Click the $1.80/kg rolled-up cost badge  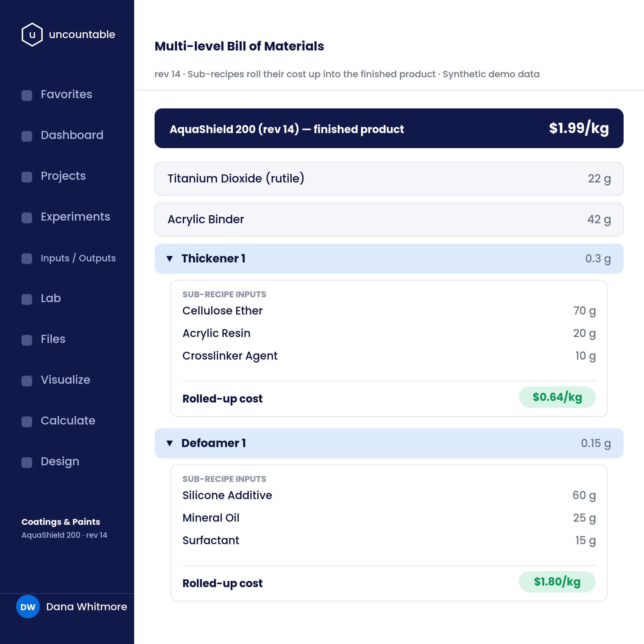[x=557, y=582]
